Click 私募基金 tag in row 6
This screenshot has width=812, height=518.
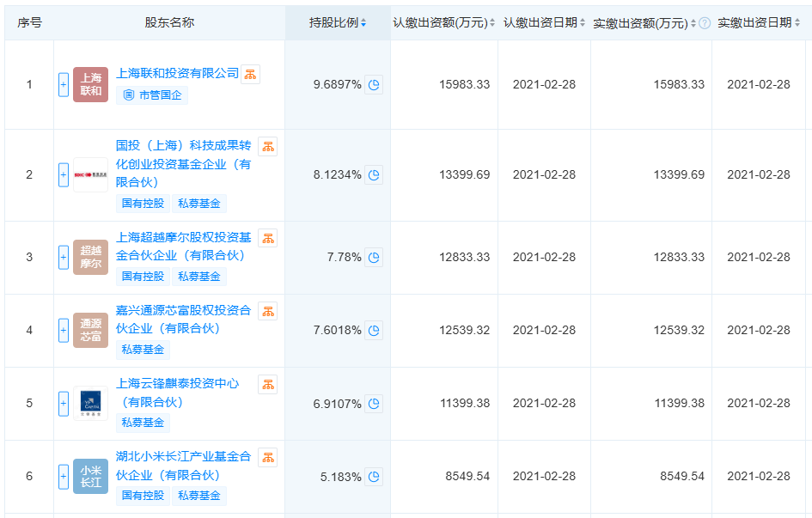coord(199,495)
